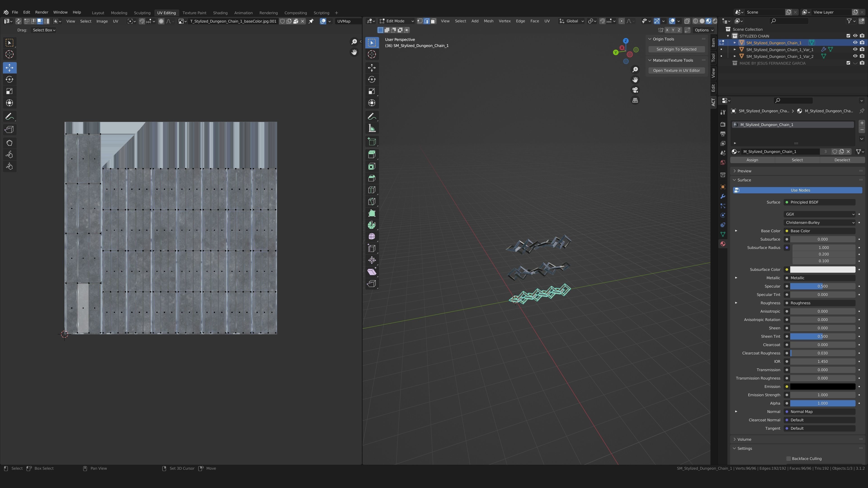Image resolution: width=868 pixels, height=488 pixels.
Task: Expand the Volume panel
Action: 744,439
